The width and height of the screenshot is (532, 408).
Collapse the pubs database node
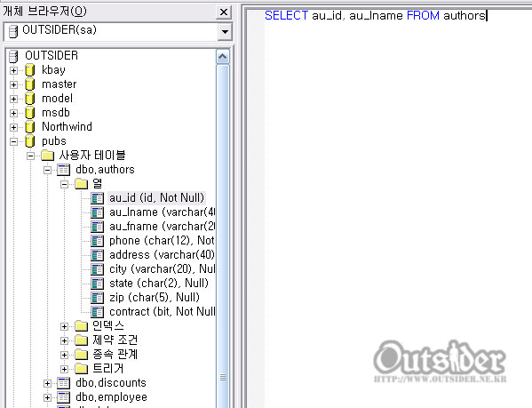coord(13,141)
